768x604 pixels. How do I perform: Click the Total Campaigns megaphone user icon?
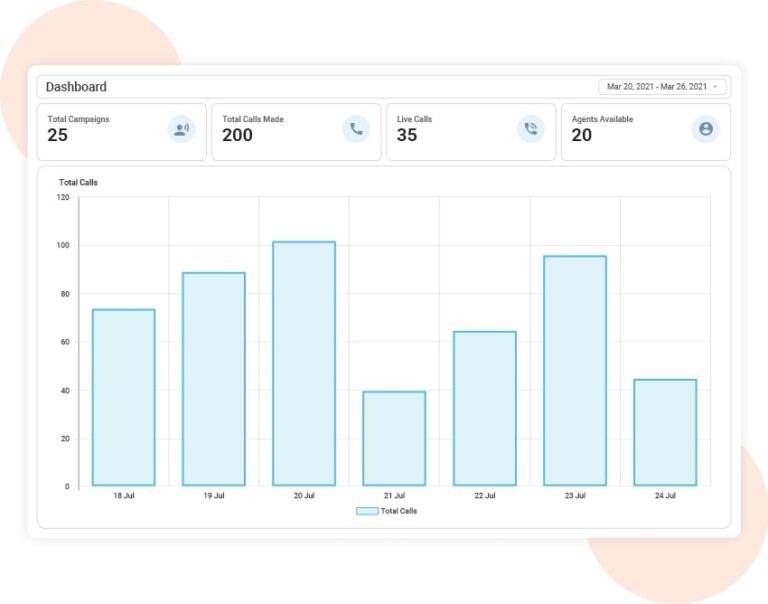coord(181,129)
